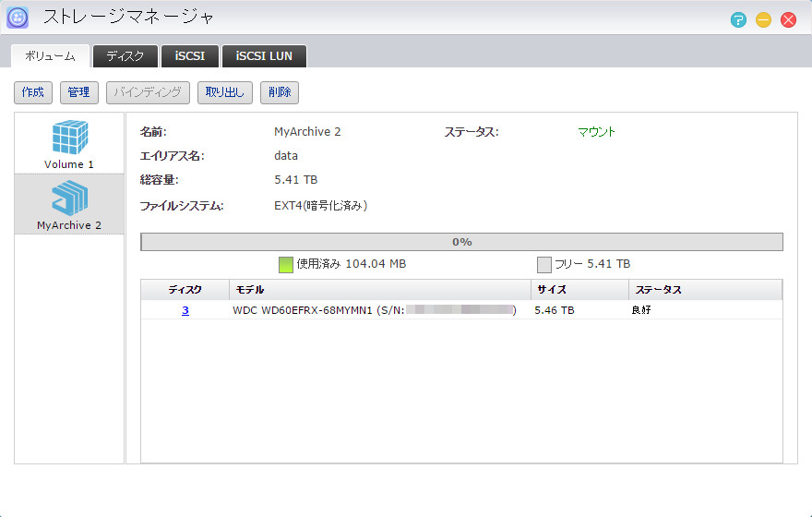Select the MyArchive 2 archive icon
812x517 pixels.
[69, 198]
